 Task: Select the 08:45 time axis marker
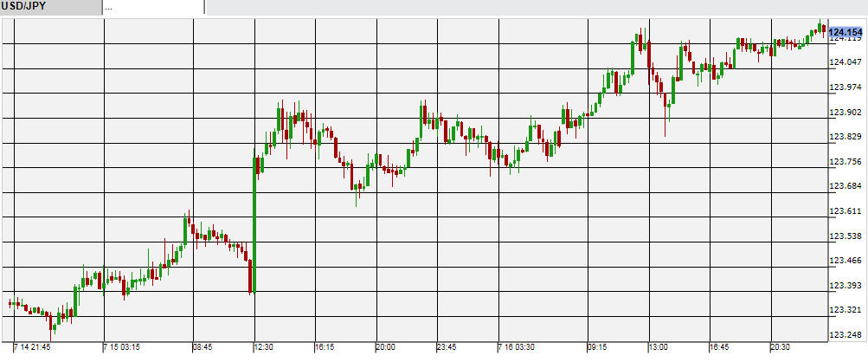pos(203,346)
